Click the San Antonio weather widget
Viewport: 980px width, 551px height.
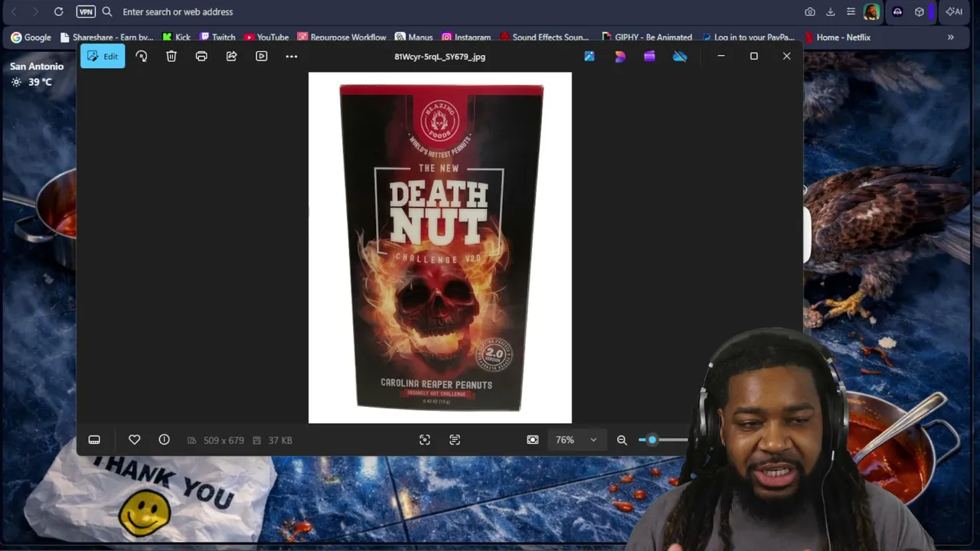[x=37, y=74]
